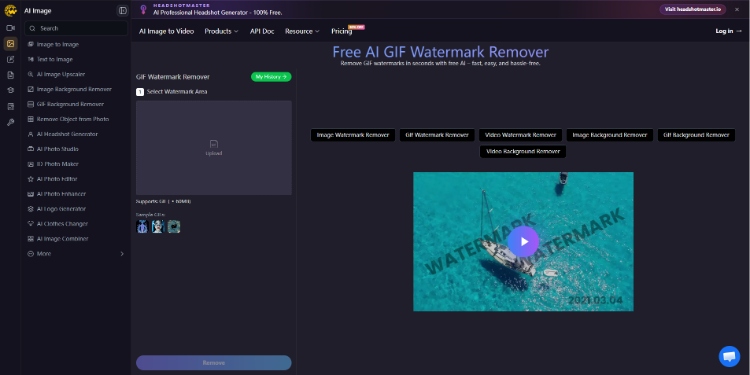
Task: Open the live chat bubble
Action: tap(729, 356)
